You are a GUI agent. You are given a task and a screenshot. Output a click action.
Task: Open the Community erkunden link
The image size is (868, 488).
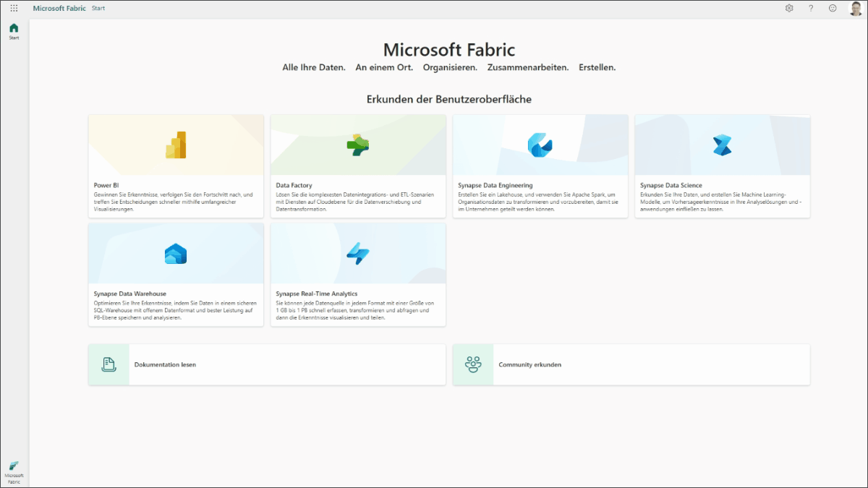tap(529, 365)
